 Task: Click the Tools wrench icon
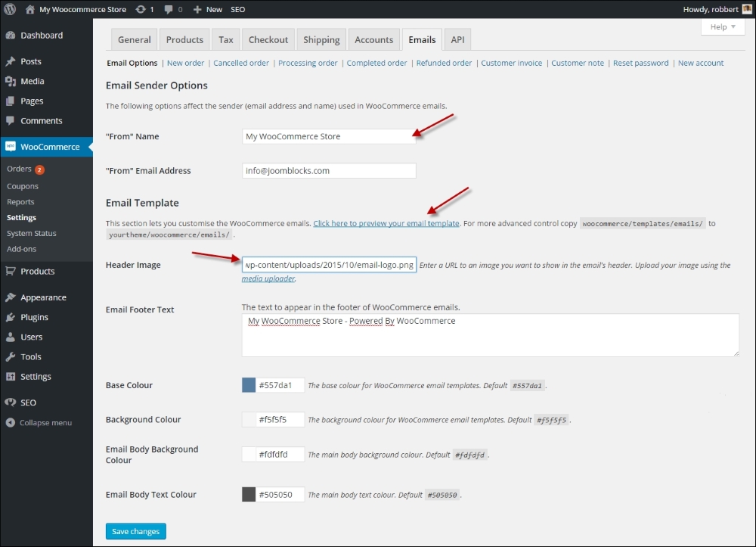(12, 356)
